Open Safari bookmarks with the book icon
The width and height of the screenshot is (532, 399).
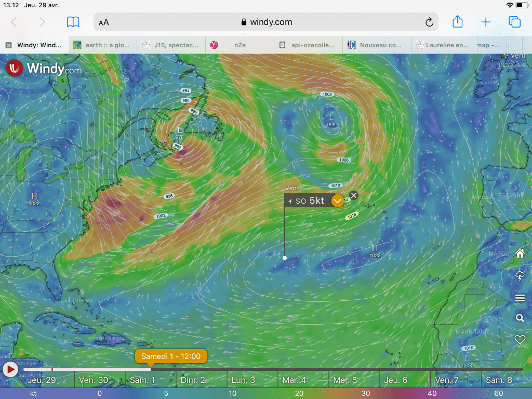click(73, 22)
